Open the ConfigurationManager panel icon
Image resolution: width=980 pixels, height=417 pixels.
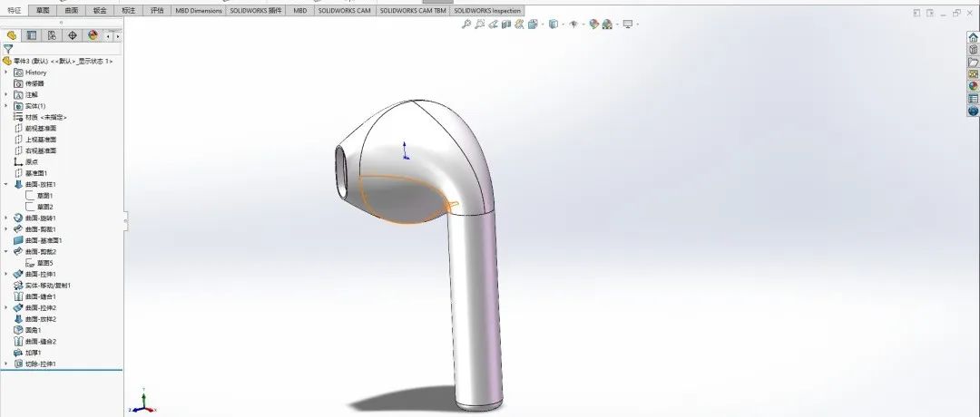(x=52, y=35)
